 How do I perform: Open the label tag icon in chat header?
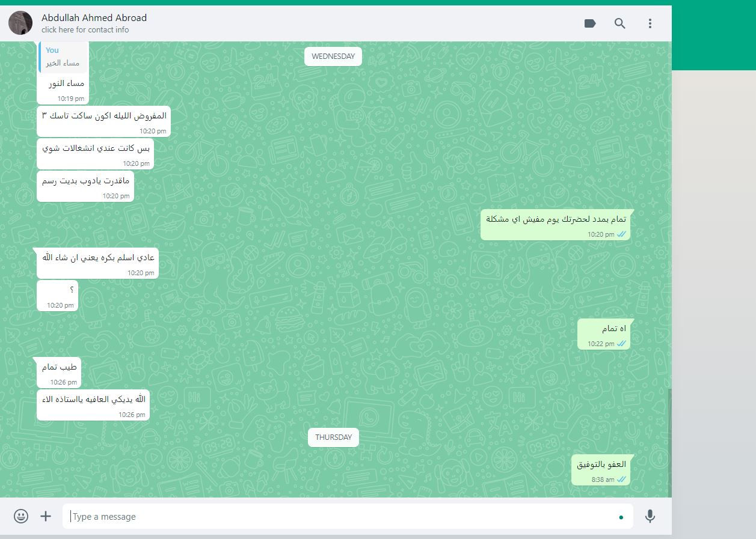[590, 23]
